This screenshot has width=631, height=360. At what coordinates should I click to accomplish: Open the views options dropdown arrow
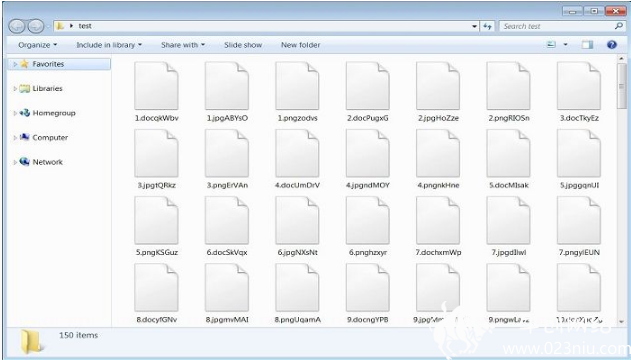point(565,45)
